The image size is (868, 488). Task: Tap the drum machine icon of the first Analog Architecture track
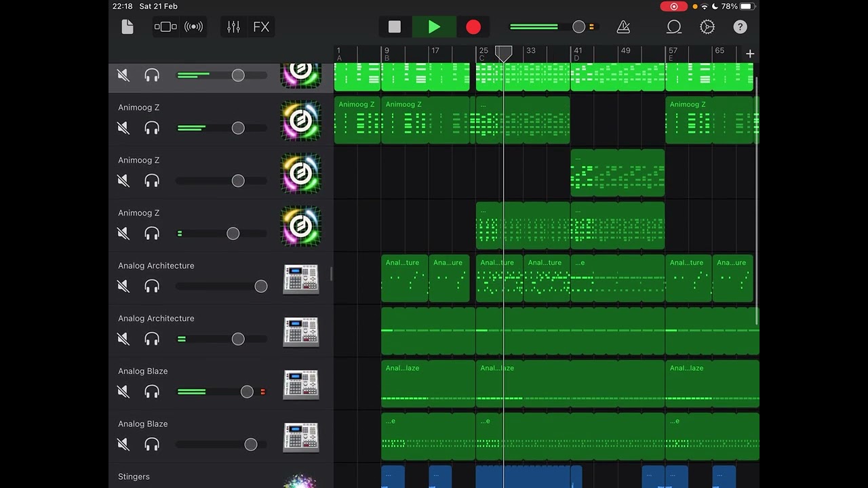pos(300,279)
